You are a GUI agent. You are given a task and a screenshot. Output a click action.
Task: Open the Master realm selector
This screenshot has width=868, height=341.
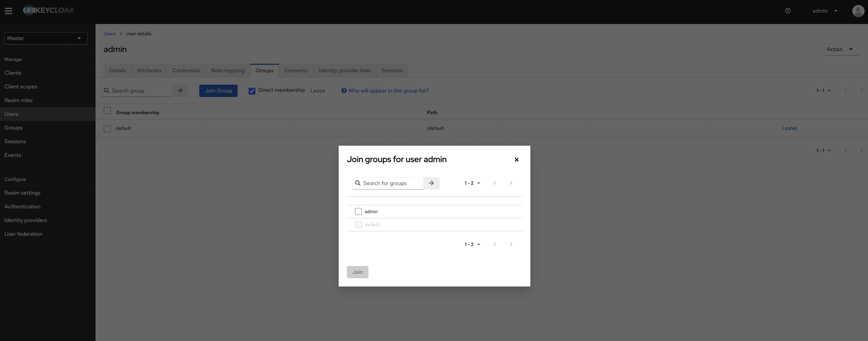click(46, 38)
